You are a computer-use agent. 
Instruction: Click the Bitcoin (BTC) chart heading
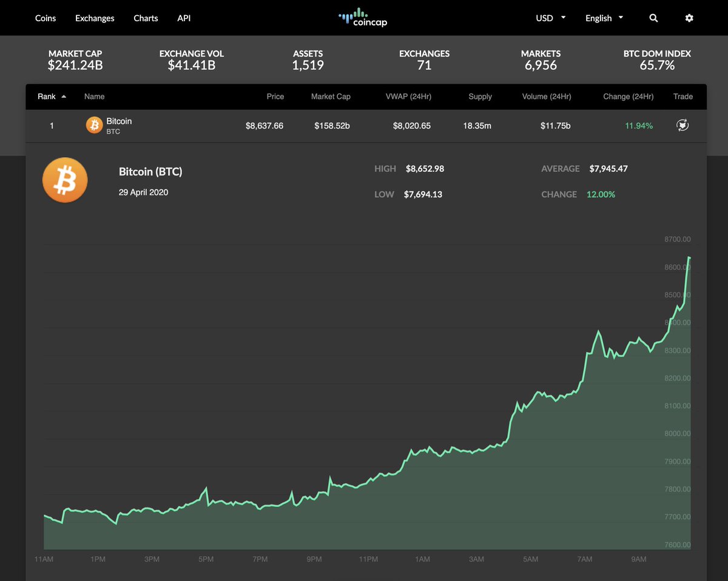coord(150,172)
